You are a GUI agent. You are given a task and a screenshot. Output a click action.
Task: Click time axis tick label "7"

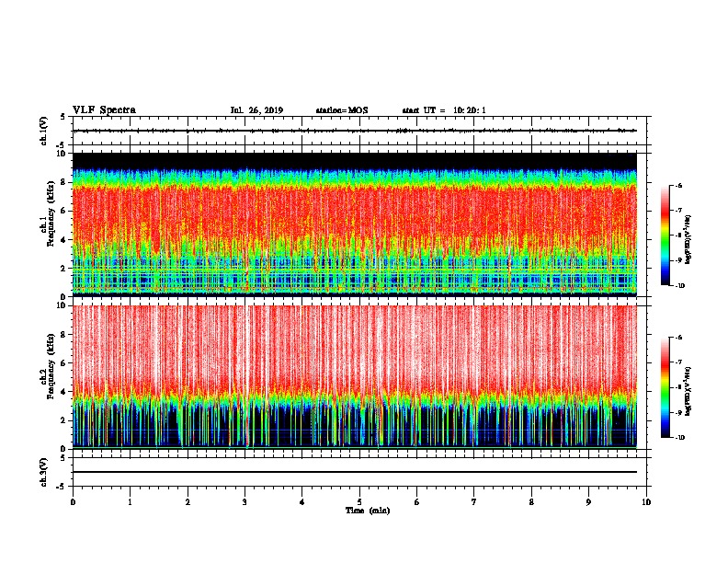[x=474, y=502]
